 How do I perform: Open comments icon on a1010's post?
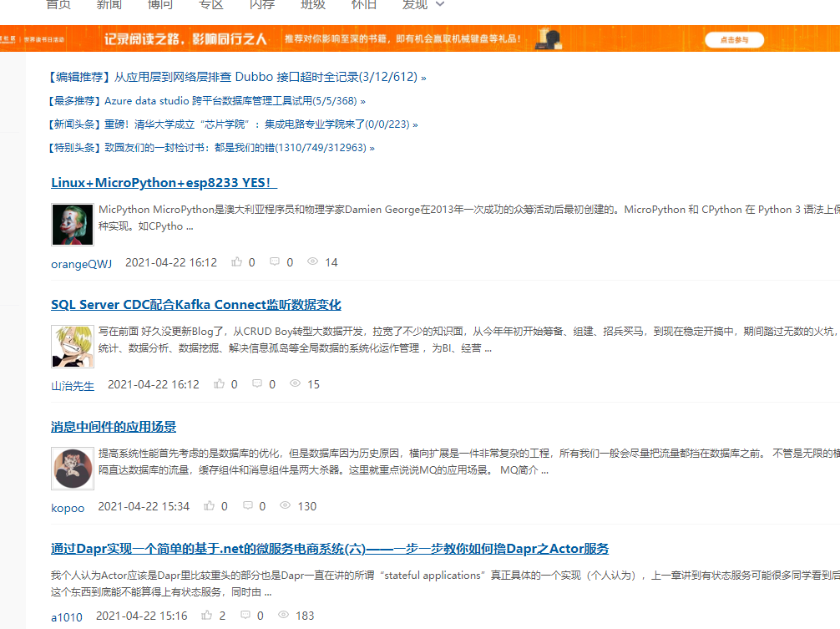(x=245, y=616)
